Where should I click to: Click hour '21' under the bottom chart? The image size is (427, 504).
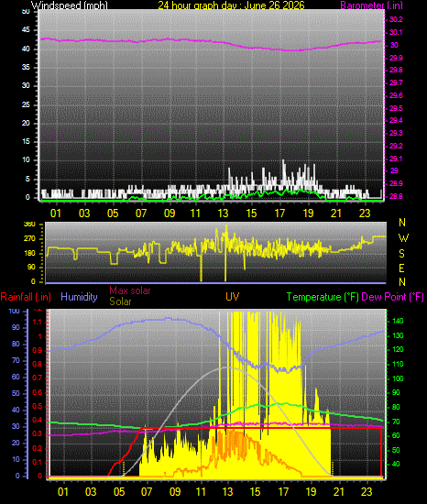(339, 492)
